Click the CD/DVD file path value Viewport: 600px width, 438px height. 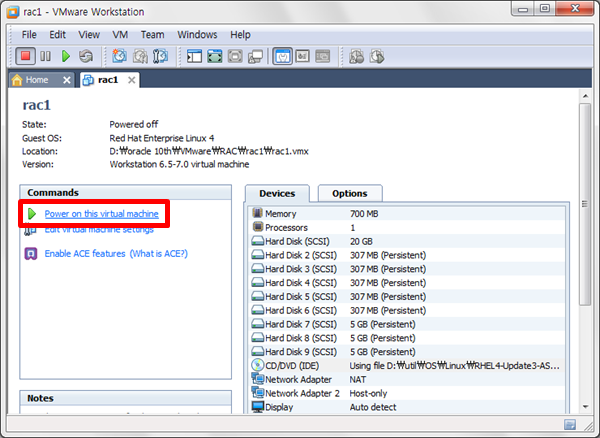coord(455,366)
